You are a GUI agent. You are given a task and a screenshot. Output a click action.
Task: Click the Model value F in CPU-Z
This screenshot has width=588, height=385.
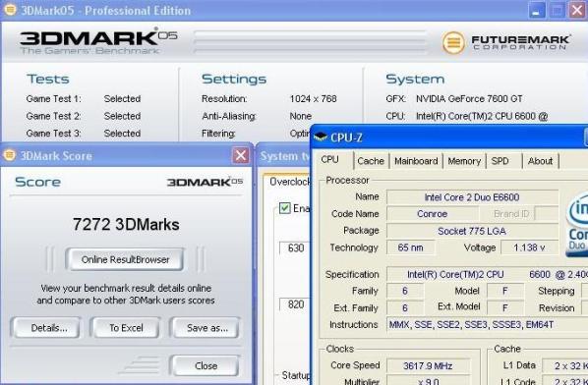click(504, 291)
